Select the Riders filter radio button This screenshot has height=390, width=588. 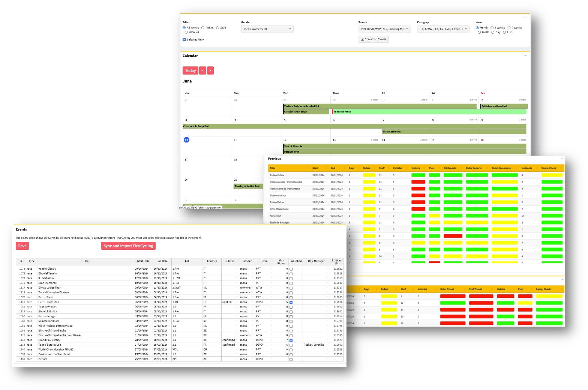click(x=203, y=28)
